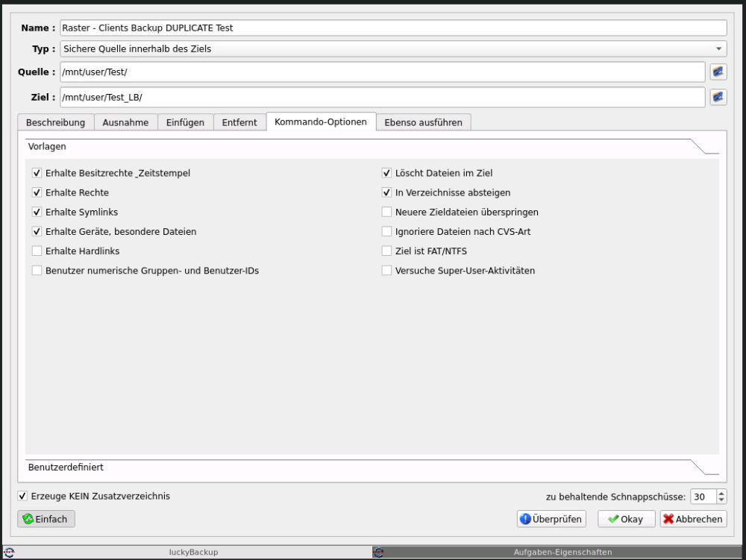The image size is (746, 560).
Task: Select Aufgaben-Eigenschaften window in the taskbar
Action: [x=557, y=553]
